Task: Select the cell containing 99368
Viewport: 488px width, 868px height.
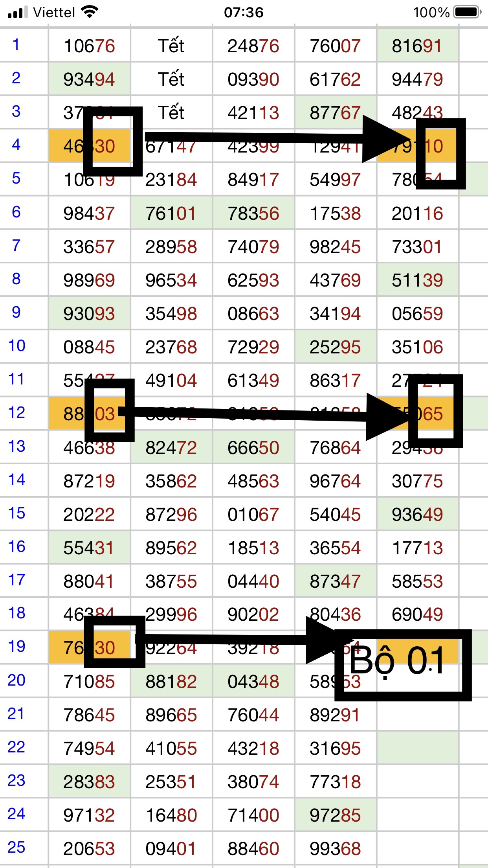Action: click(x=335, y=849)
